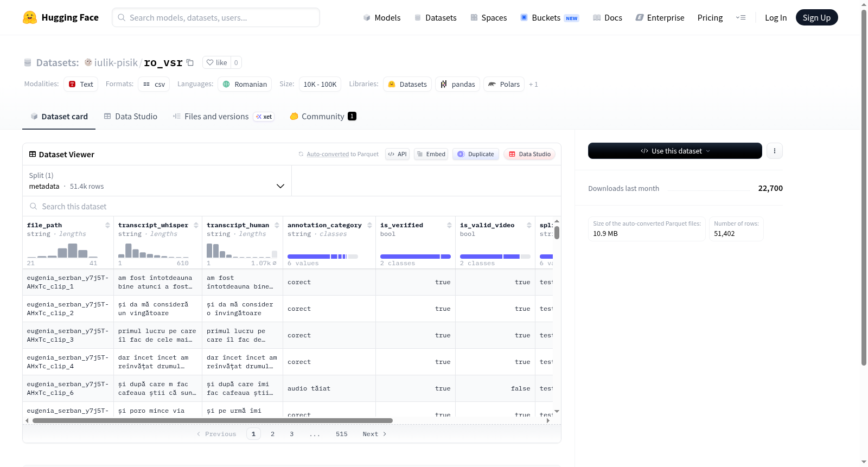
Task: Filter by the Romanian language tag
Action: point(245,84)
